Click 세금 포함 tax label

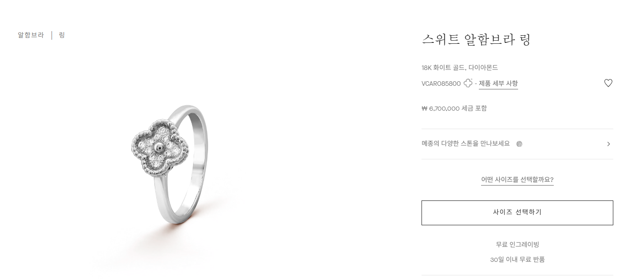(x=474, y=108)
